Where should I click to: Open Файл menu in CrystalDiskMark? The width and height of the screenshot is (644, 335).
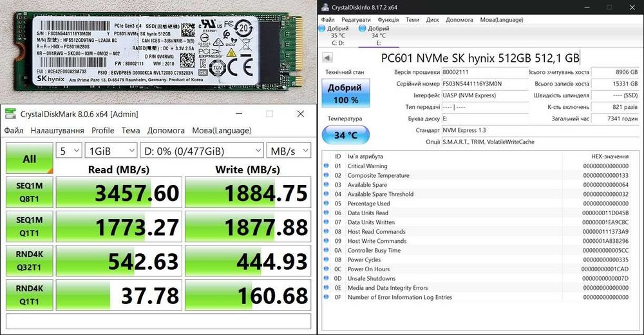(14, 130)
